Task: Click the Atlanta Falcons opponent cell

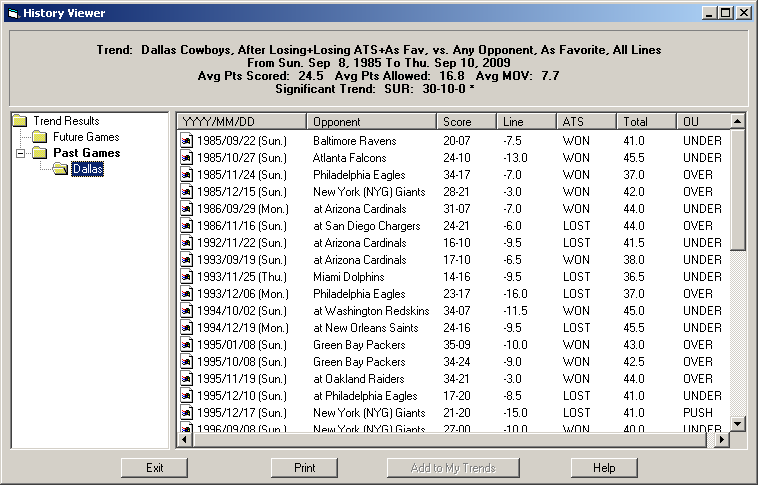Action: tap(350, 158)
